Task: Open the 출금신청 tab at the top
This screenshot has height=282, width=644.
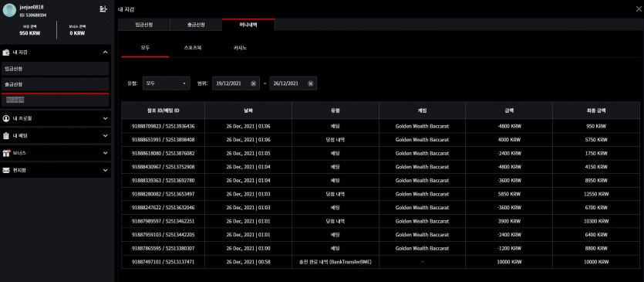Action: click(x=196, y=25)
